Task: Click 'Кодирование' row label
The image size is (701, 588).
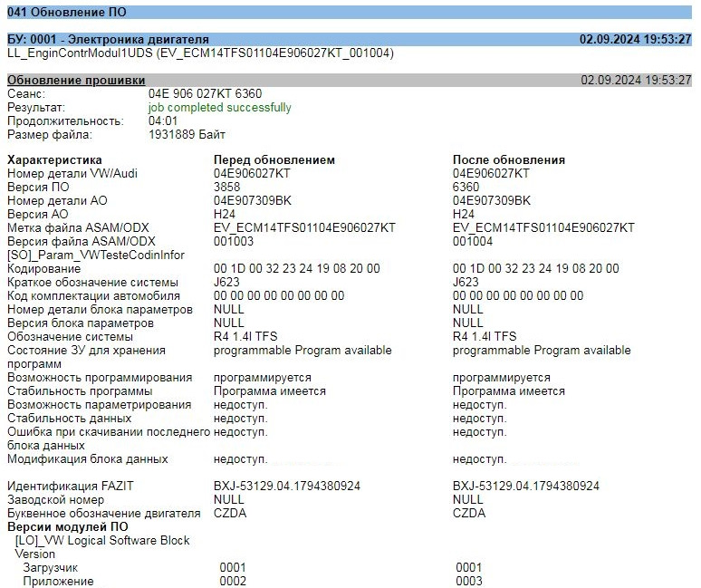Action: click(43, 269)
